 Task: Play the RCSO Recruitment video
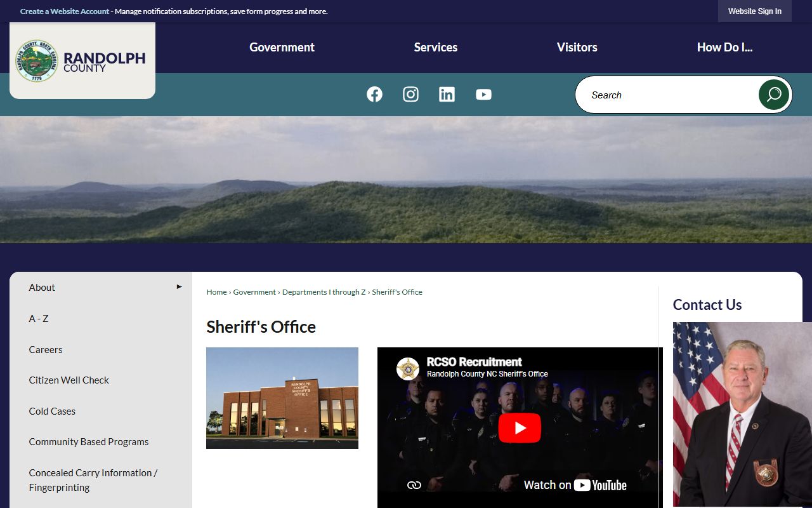coord(520,428)
